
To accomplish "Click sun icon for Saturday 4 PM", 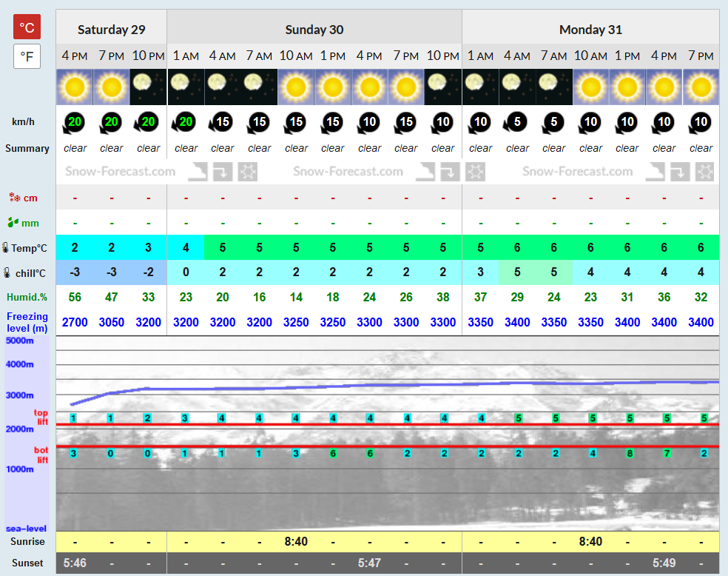I will click(75, 87).
